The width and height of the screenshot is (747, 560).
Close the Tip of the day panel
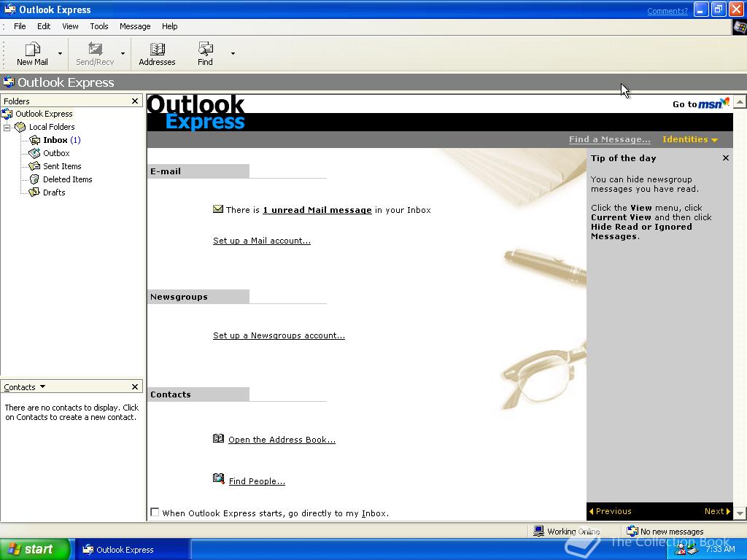pos(726,158)
